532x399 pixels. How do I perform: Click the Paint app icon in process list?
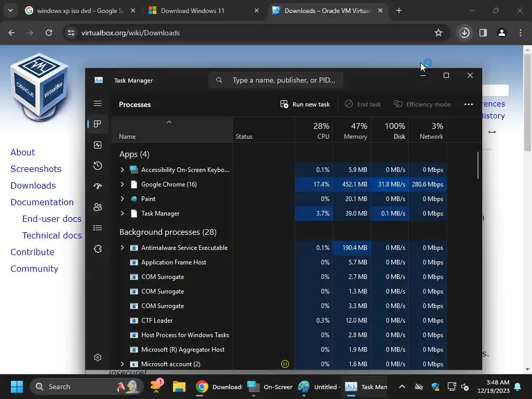pos(134,199)
